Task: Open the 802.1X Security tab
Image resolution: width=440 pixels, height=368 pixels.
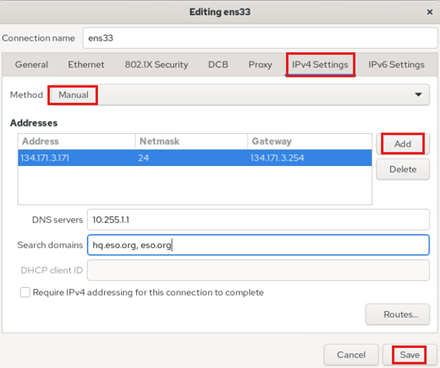Action: [x=156, y=65]
